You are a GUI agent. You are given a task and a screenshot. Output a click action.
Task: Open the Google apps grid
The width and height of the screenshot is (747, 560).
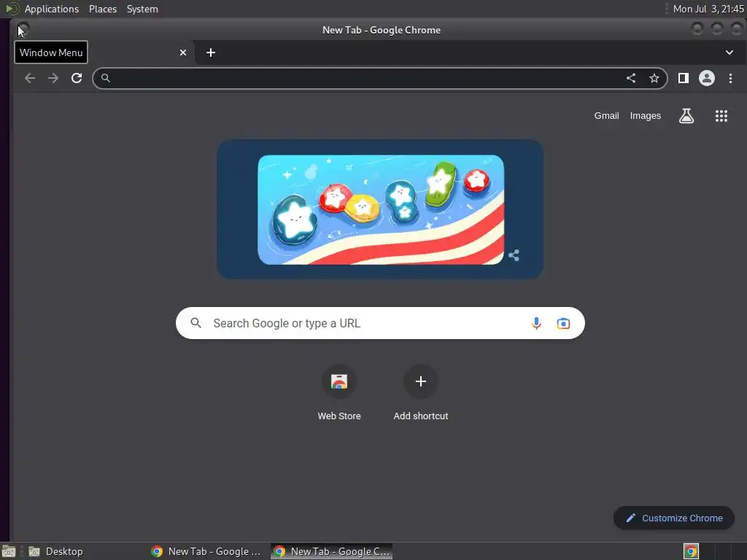point(721,116)
